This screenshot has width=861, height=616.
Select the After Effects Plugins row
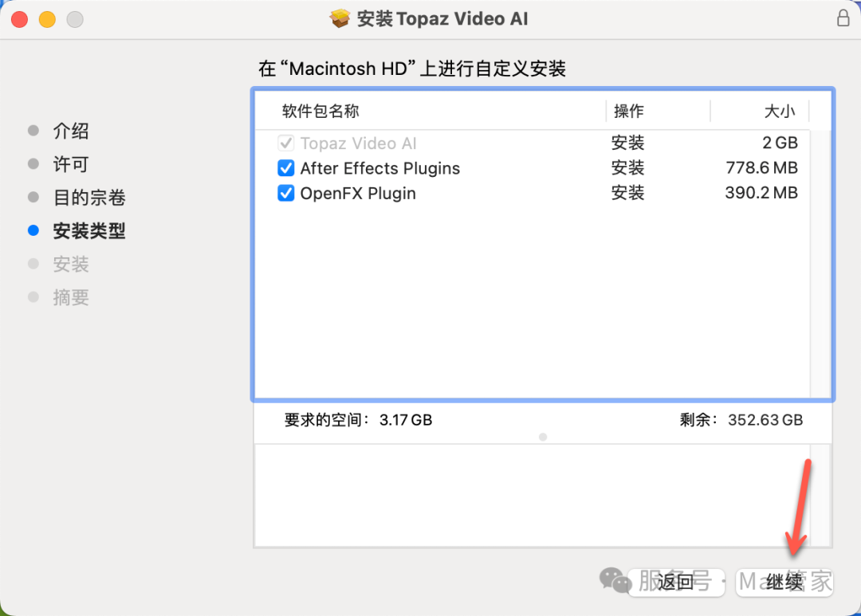point(379,168)
